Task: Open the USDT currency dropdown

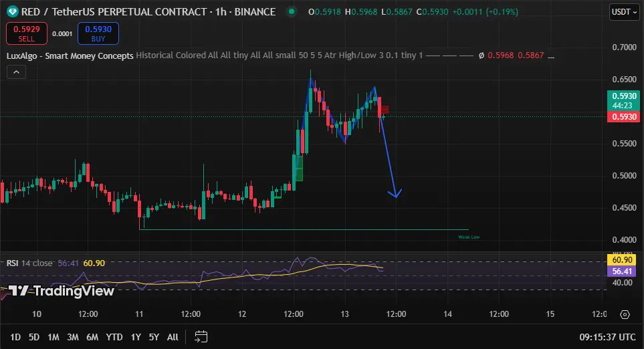Action: (x=625, y=12)
